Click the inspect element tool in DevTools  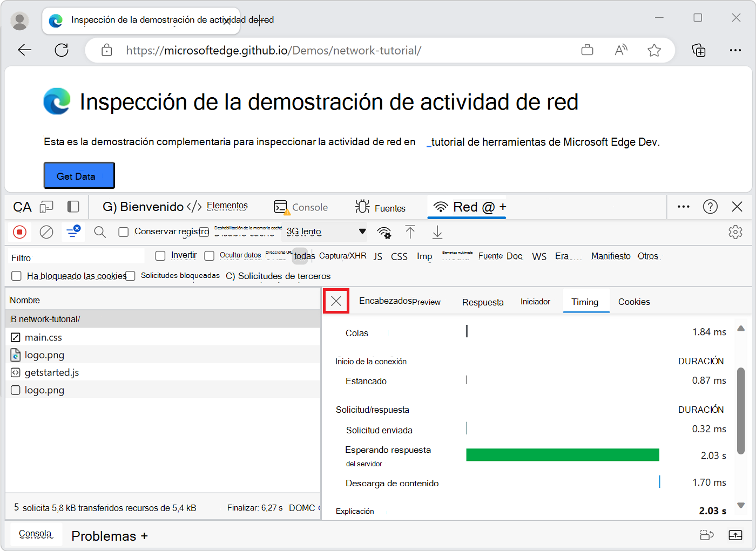22,207
